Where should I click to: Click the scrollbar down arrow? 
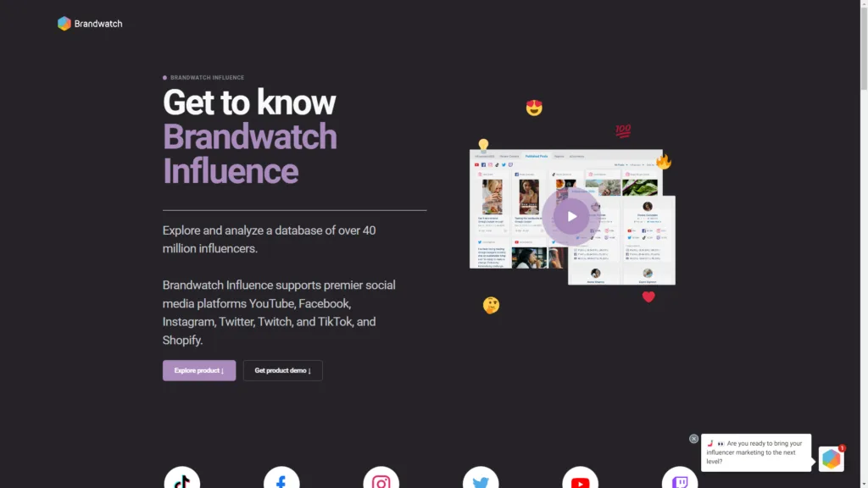coord(864,484)
